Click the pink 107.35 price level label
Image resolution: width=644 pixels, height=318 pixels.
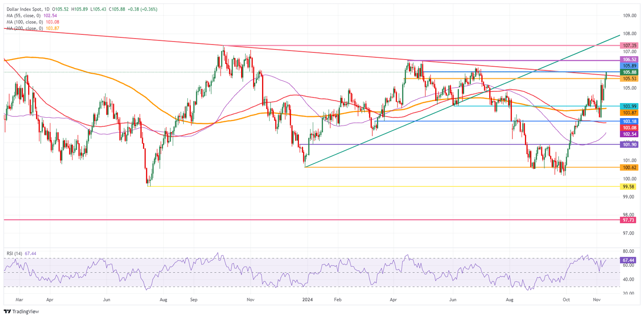point(628,45)
